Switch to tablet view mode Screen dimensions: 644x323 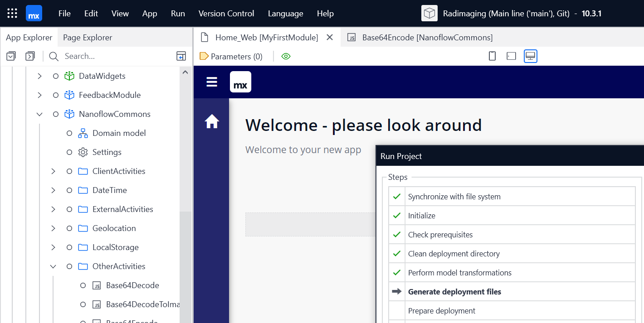tap(511, 56)
